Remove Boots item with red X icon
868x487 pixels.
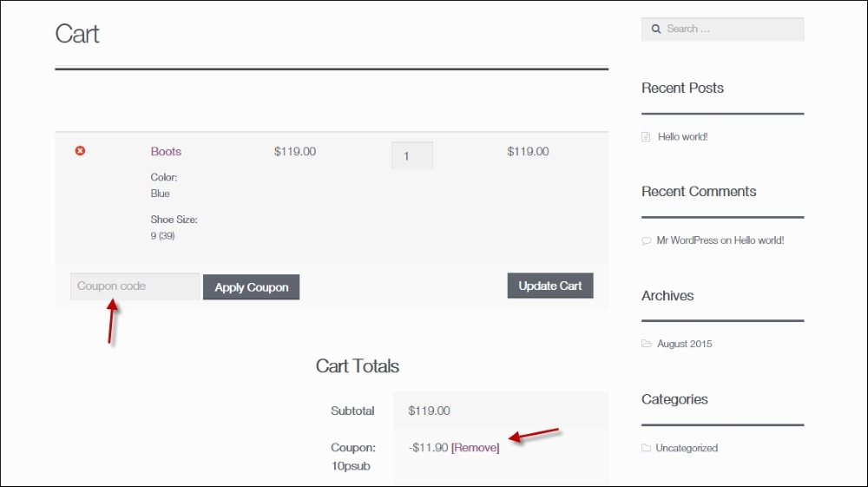tap(80, 150)
